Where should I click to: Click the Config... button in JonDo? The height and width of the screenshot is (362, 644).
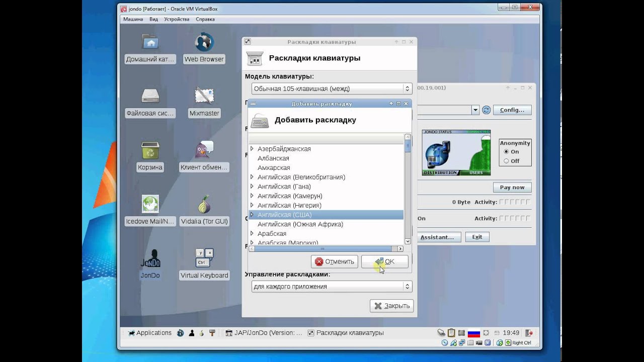point(512,110)
